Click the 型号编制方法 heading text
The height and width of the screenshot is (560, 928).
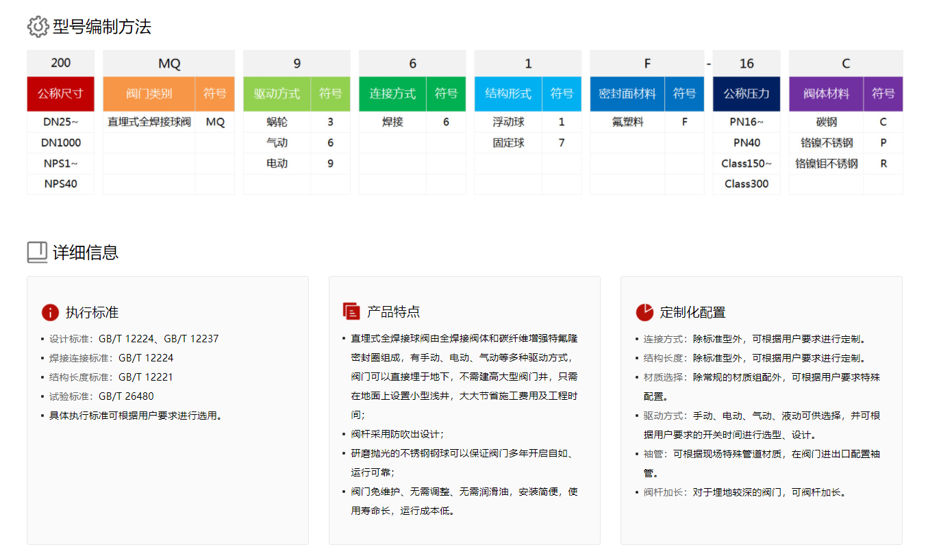(x=102, y=27)
